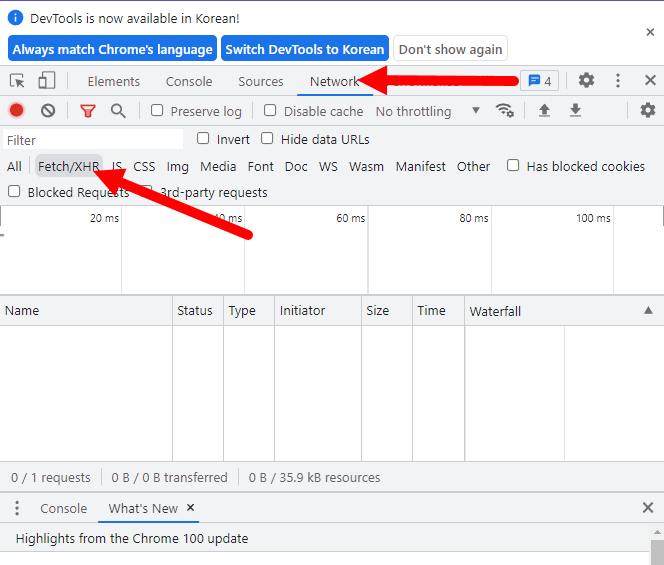The height and width of the screenshot is (565, 664).
Task: Open network conditions wifi-gear icon
Action: point(505,111)
